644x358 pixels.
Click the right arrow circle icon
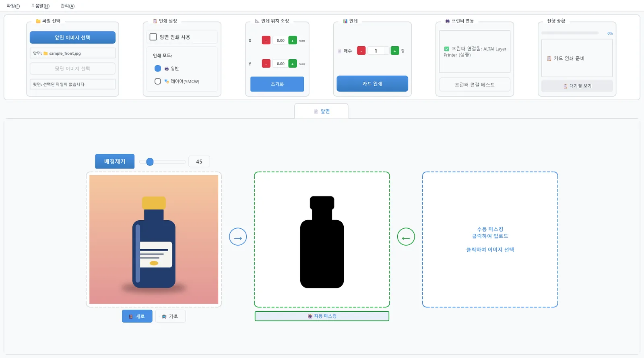point(238,237)
